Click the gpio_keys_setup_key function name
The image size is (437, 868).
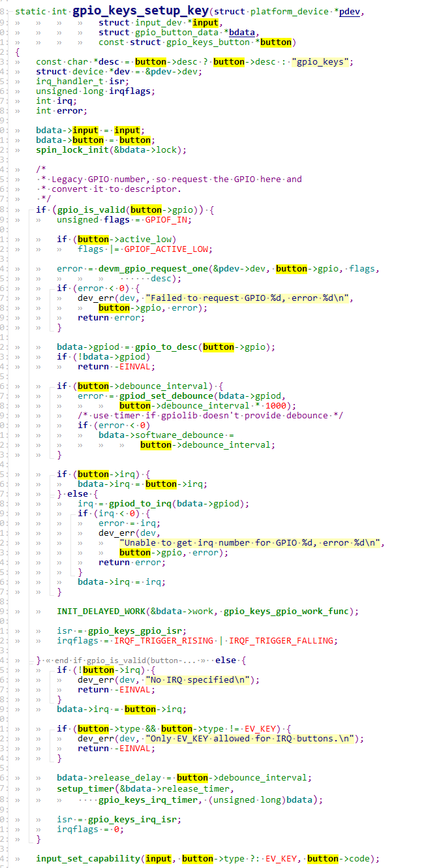pos(141,12)
